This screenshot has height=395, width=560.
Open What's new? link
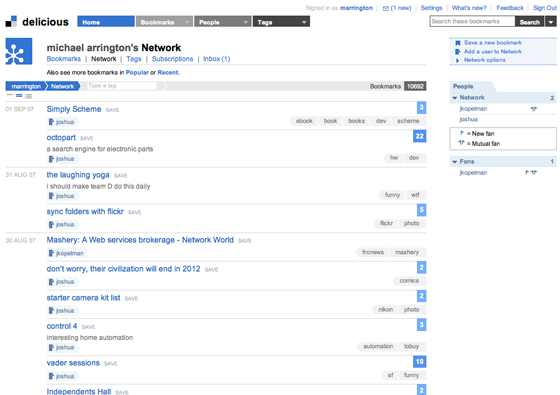[469, 8]
